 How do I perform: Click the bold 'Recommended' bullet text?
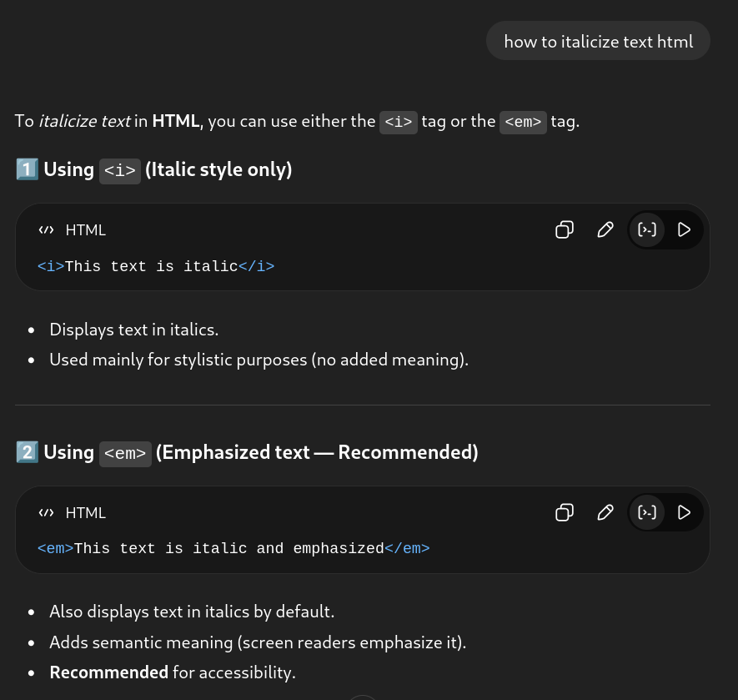click(109, 672)
